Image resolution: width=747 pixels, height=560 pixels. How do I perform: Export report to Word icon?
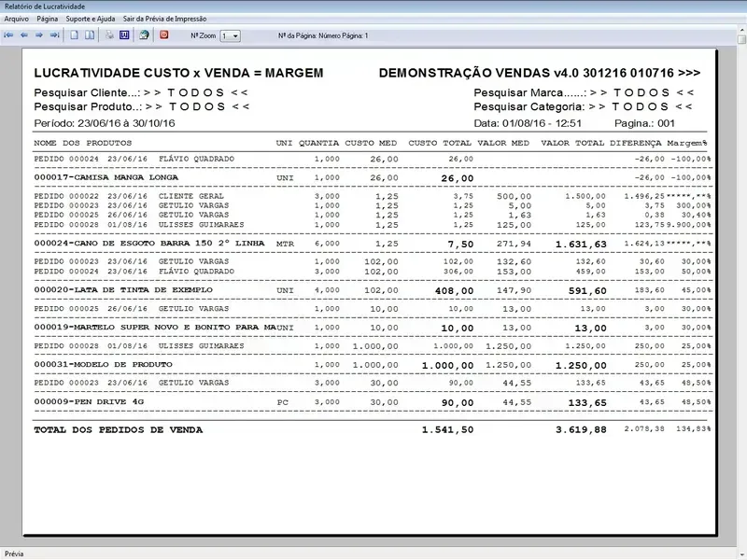click(x=124, y=35)
